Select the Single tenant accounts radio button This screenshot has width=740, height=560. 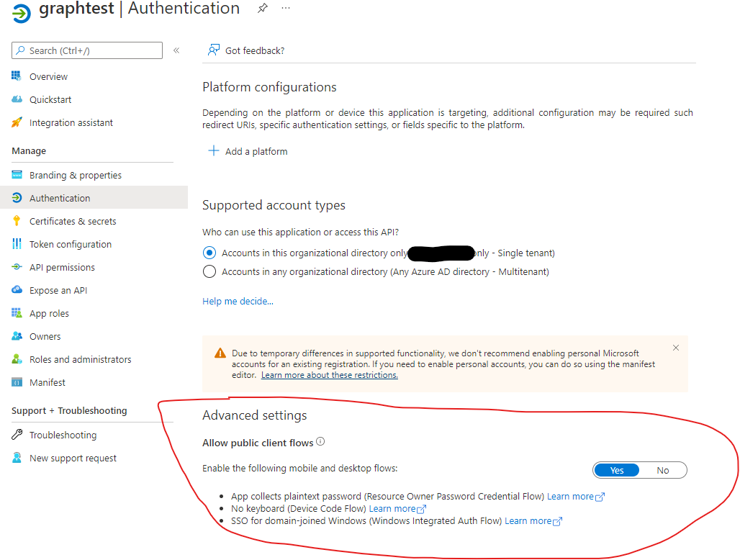click(209, 253)
